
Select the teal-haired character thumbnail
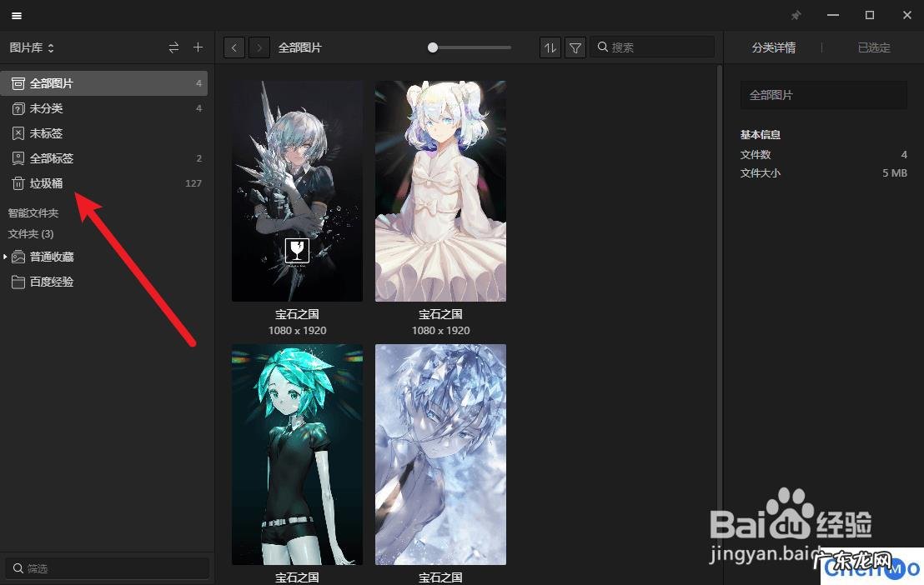(297, 454)
